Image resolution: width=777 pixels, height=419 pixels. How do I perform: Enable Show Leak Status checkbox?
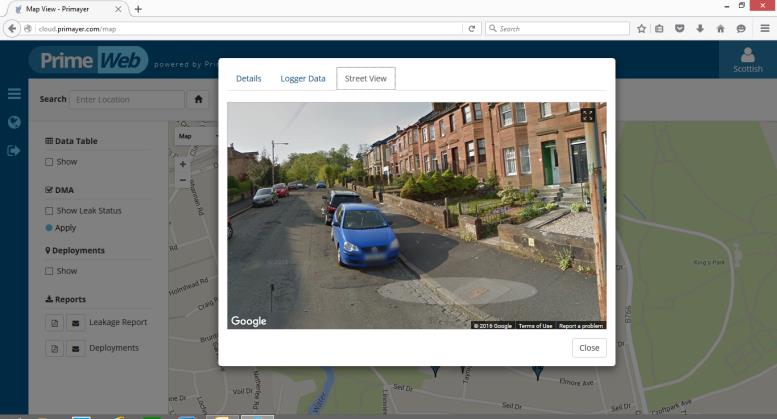(x=49, y=211)
